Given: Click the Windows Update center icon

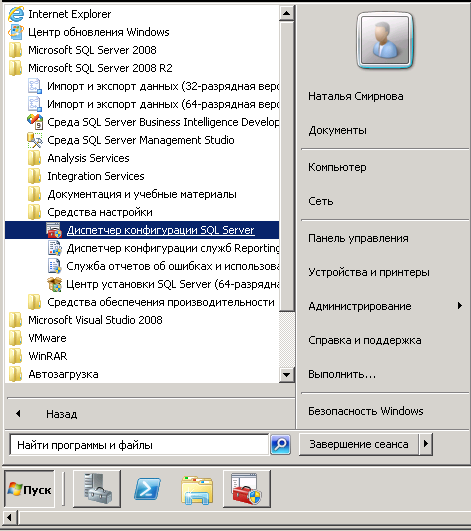Looking at the screenshot, I should tap(16, 32).
